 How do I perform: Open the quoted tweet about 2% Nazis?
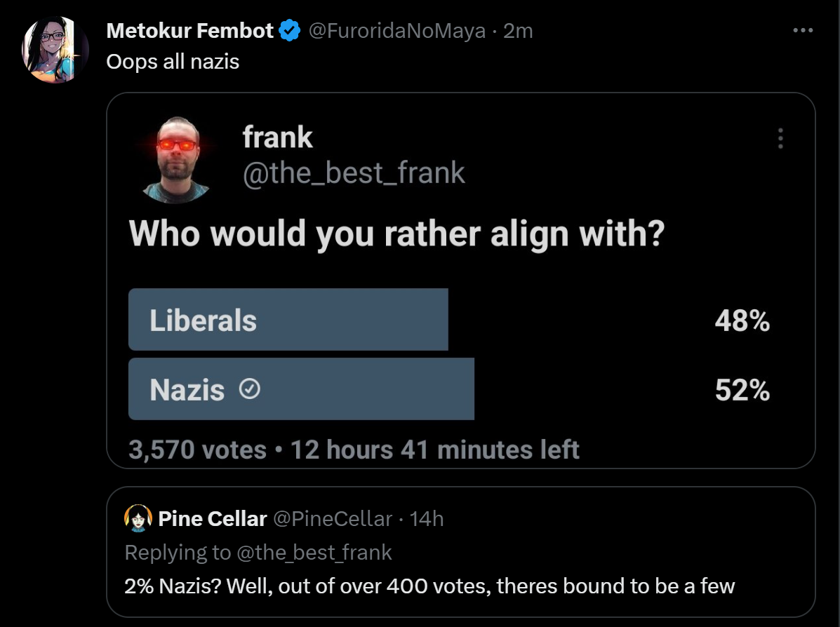(x=429, y=586)
